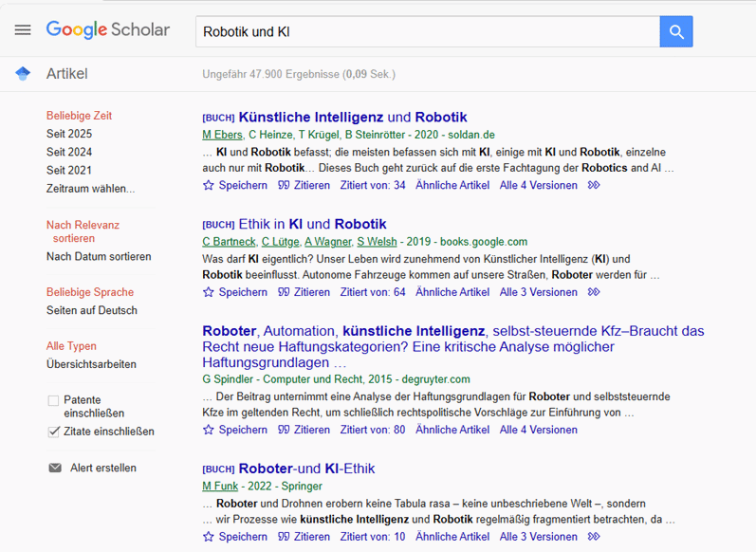Click quote icon Zitieren for G Spindler result

[284, 430]
